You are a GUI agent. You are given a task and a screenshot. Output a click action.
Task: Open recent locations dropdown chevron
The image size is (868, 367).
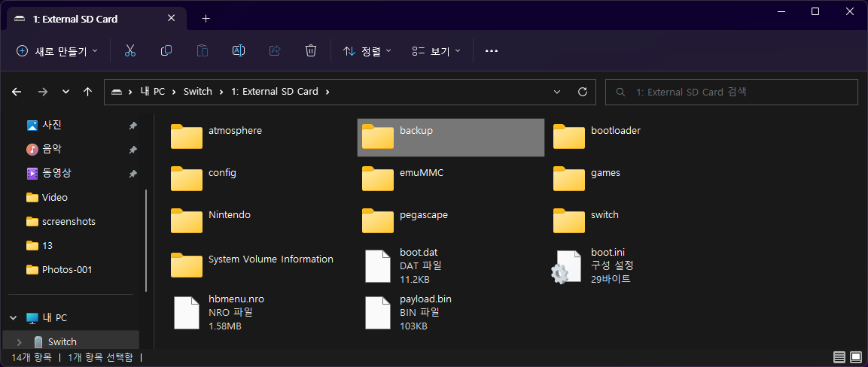[66, 92]
